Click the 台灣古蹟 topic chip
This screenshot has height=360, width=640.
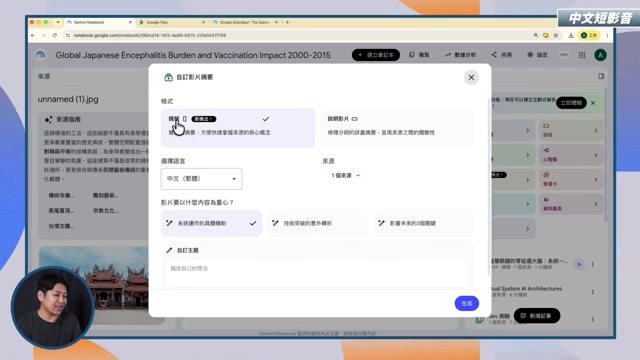coord(61,226)
